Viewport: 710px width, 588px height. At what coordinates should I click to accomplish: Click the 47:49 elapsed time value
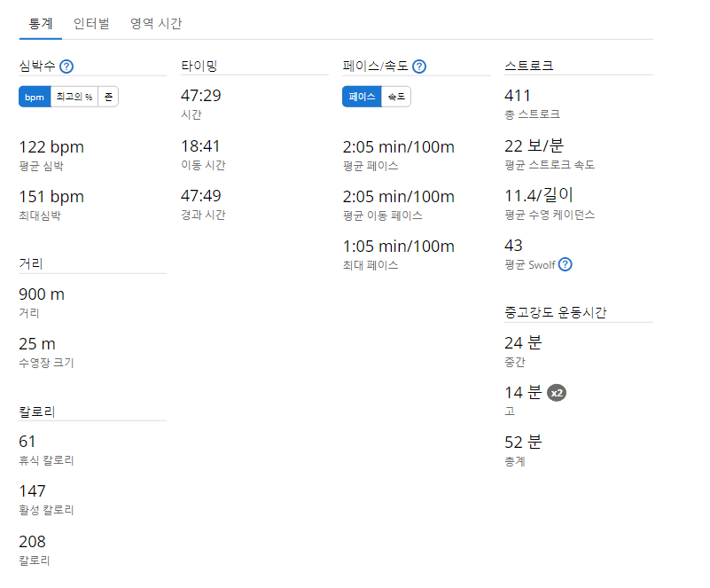click(201, 196)
